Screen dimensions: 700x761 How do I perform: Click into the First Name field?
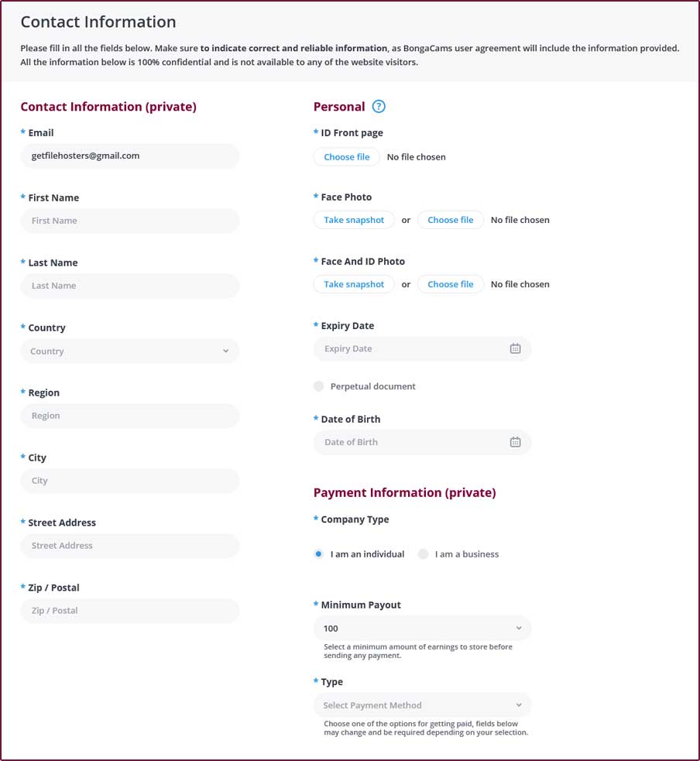129,221
